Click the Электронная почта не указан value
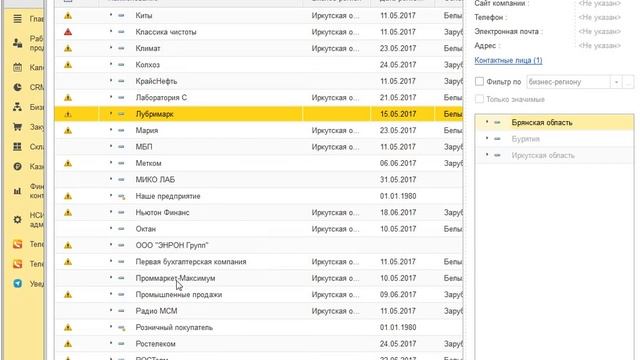Viewport: 640px width, 360px height. pos(600,31)
